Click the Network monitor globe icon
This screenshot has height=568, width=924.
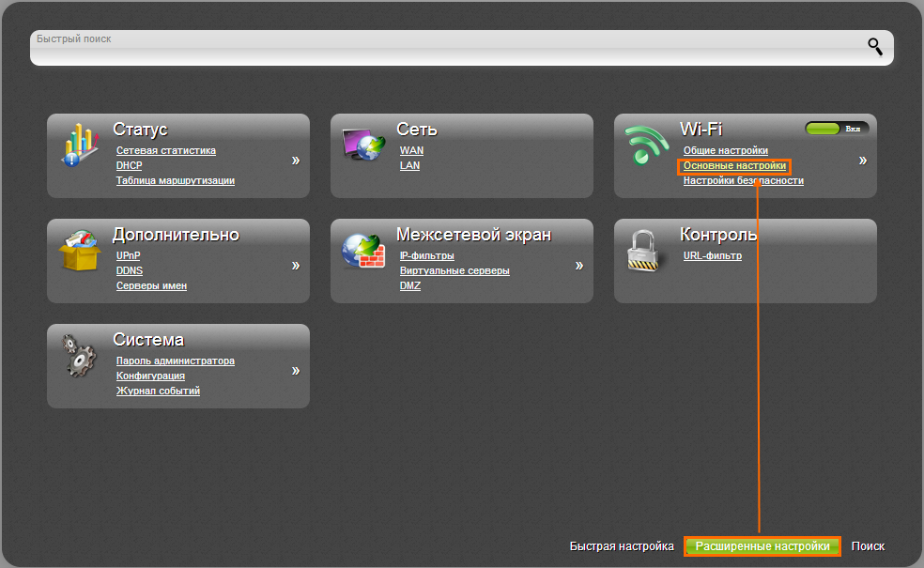364,145
